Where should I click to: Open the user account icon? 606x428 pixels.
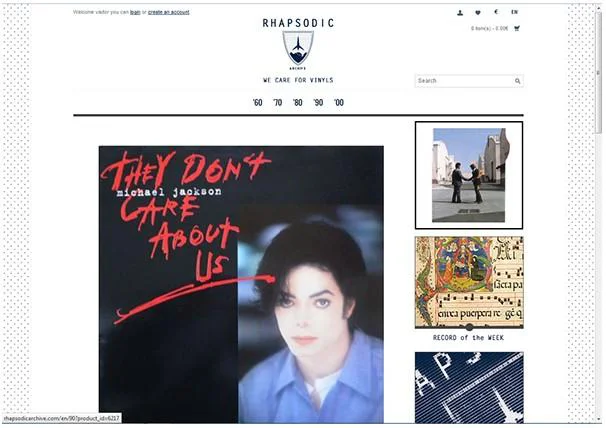[x=460, y=13]
